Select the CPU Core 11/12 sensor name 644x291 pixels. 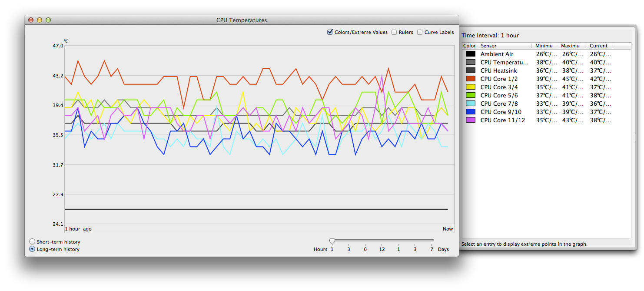(x=502, y=120)
